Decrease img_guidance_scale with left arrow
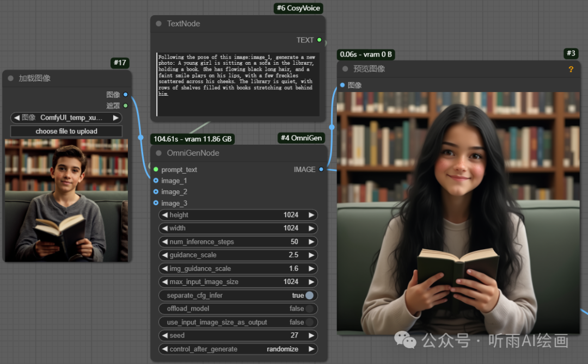Screen dimensions: 588x364 (x=165, y=268)
